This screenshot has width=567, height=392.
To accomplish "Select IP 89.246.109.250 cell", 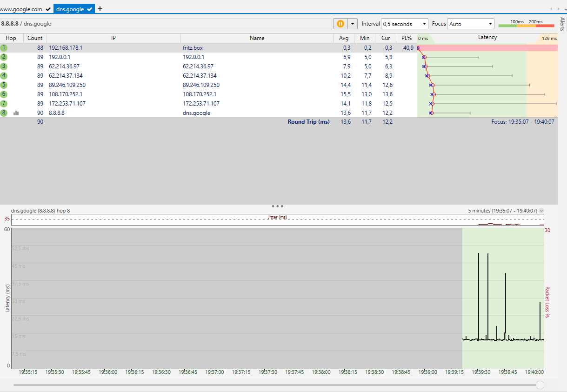I will point(67,85).
